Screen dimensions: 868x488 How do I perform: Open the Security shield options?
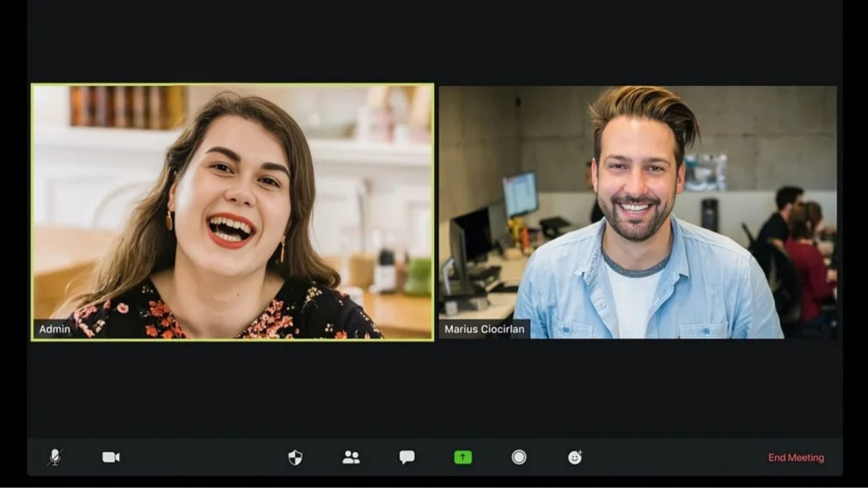pyautogui.click(x=295, y=457)
